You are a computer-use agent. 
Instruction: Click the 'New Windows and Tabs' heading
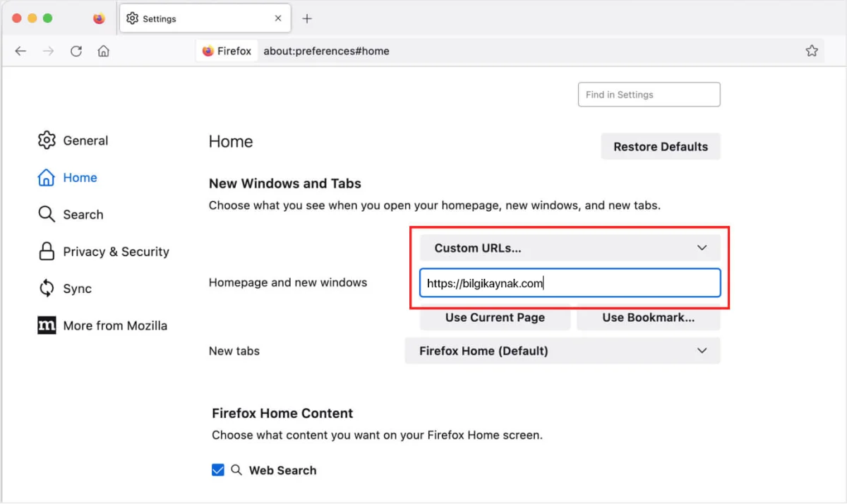[285, 184]
